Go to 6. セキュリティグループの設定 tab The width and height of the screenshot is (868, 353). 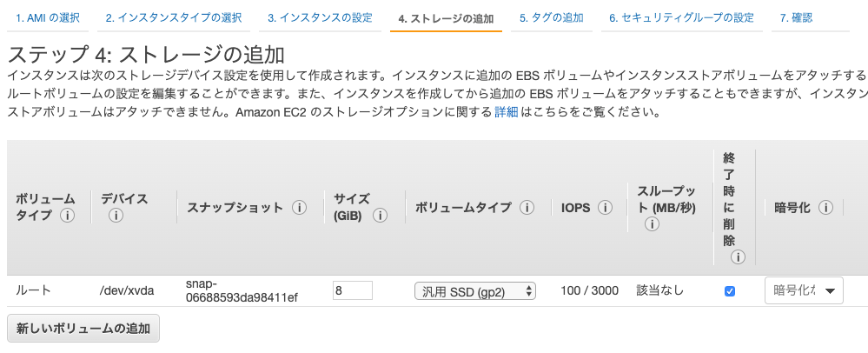point(681,17)
